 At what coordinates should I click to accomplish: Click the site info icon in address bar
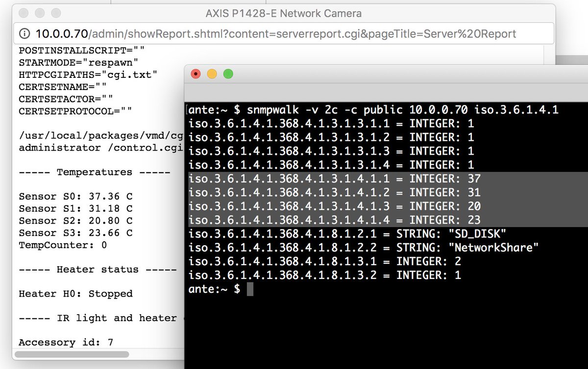tap(24, 34)
